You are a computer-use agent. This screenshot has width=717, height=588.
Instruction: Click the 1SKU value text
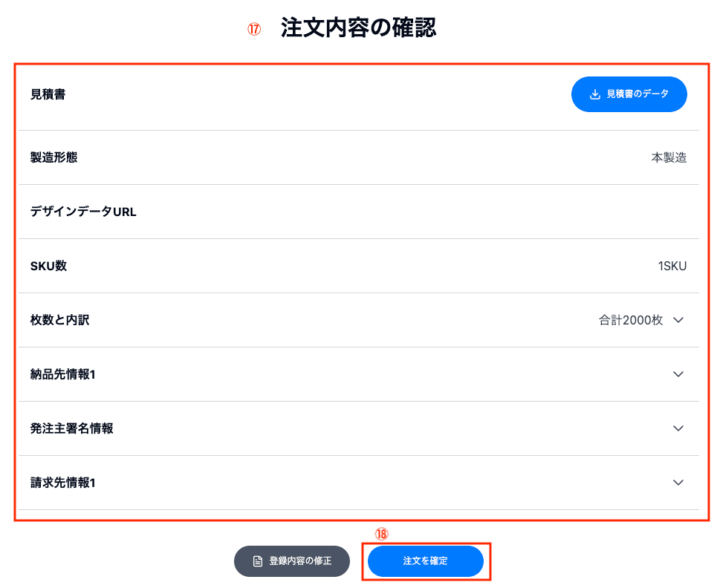pyautogui.click(x=672, y=266)
